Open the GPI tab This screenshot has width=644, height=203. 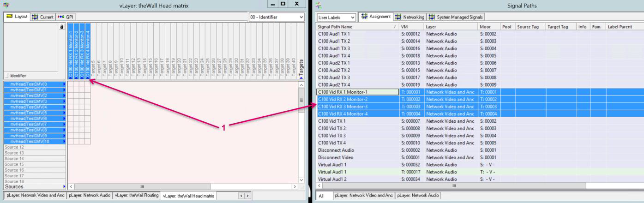click(66, 17)
